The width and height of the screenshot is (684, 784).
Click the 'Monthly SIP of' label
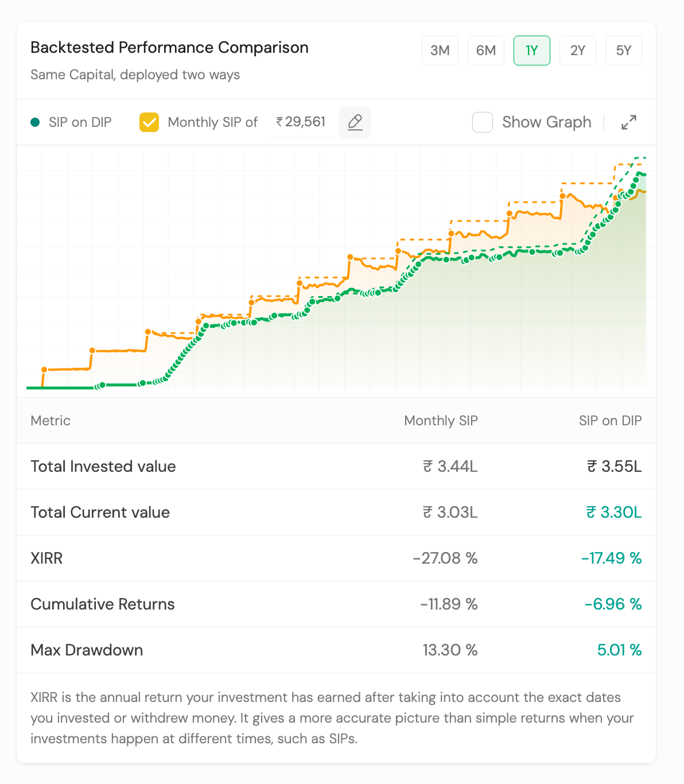pyautogui.click(x=213, y=122)
